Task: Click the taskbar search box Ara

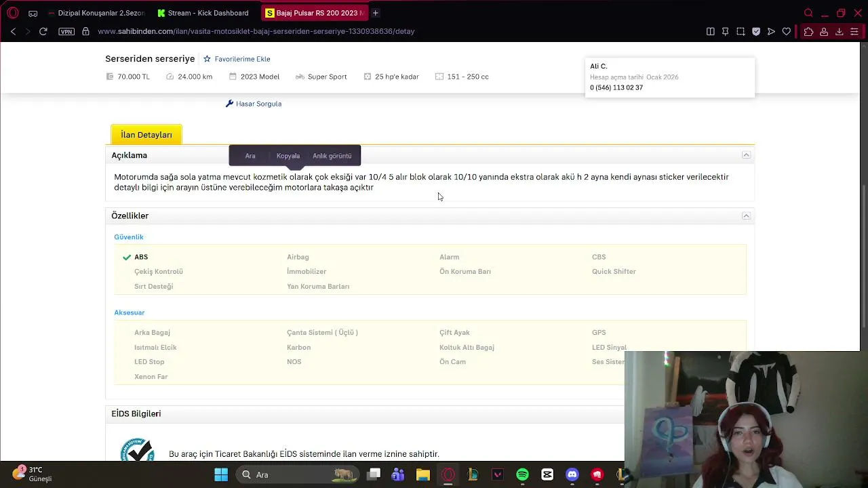Action: [x=298, y=474]
